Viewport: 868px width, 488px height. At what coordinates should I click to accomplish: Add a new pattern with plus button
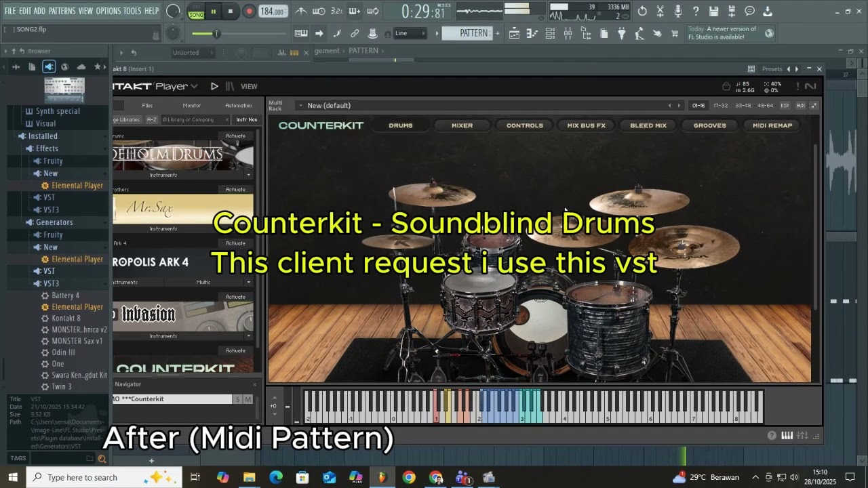(498, 33)
